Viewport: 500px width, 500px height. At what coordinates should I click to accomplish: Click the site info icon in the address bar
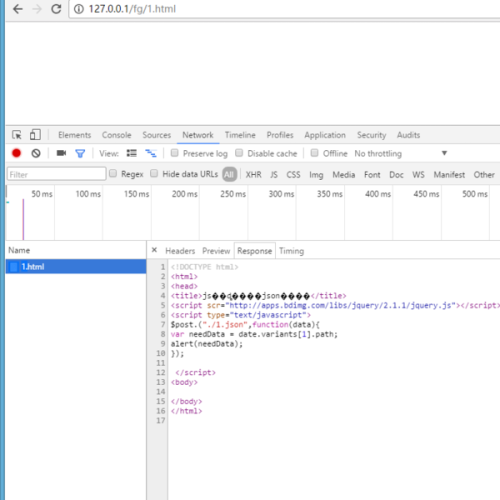tap(79, 9)
